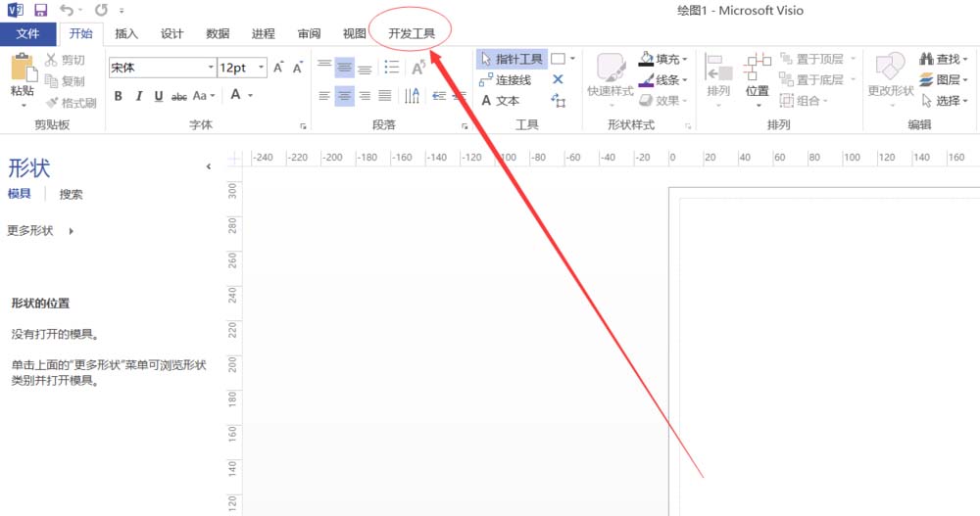Screen dimensions: 980x516
Task: Switch to the Insert (插入) tab
Action: pos(126,33)
